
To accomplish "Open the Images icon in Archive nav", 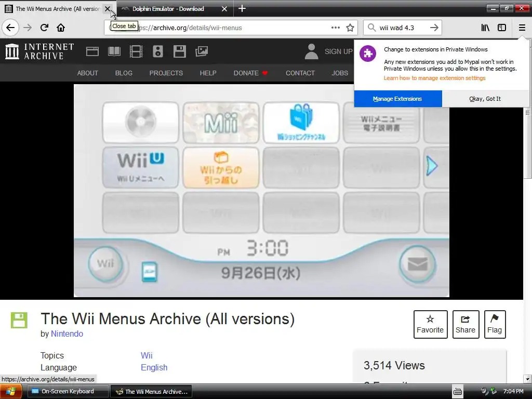I will click(x=202, y=51).
